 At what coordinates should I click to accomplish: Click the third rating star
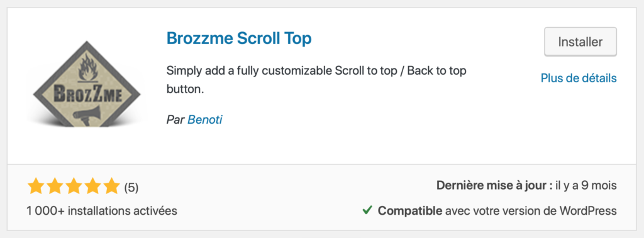coord(74,187)
